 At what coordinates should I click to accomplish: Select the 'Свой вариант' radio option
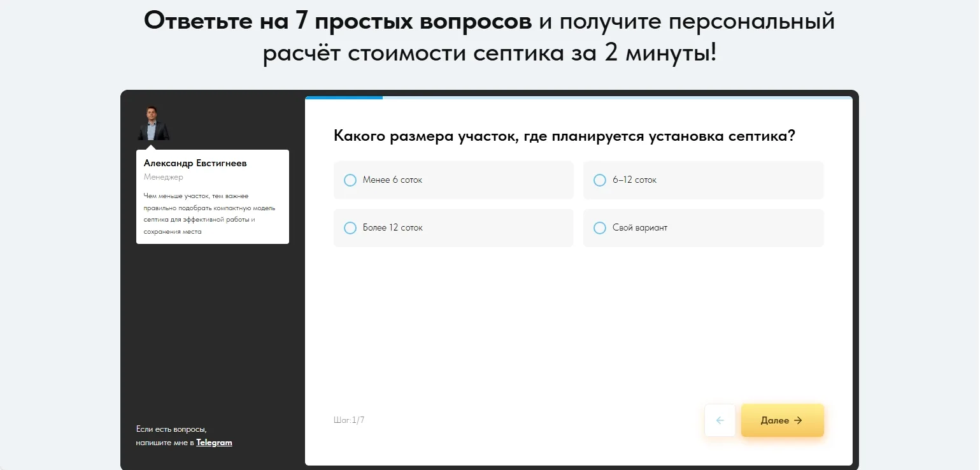click(704, 228)
